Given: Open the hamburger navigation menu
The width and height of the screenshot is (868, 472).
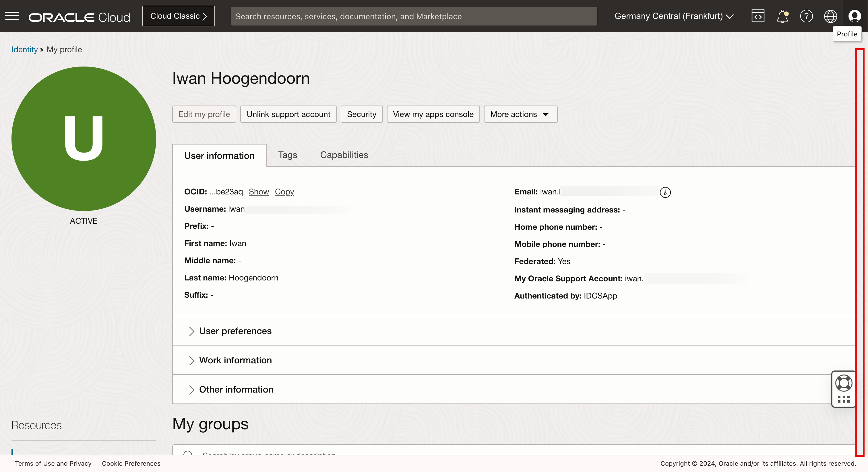Looking at the screenshot, I should point(12,16).
